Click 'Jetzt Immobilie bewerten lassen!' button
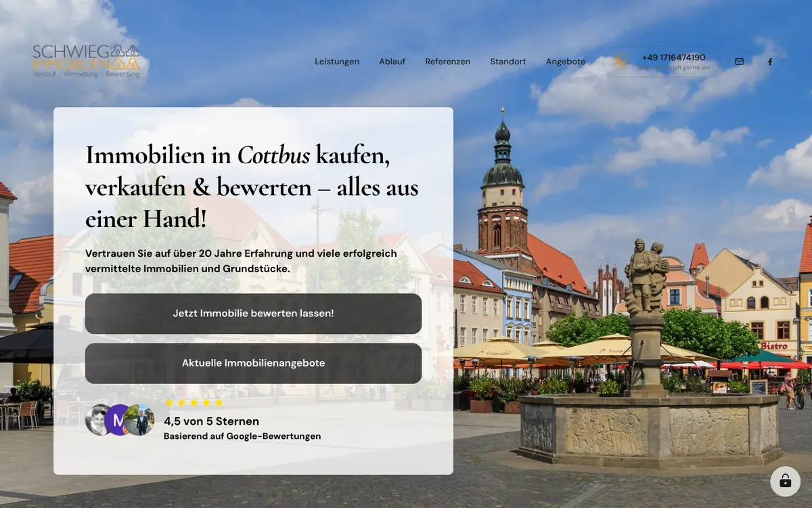The height and width of the screenshot is (508, 812). pos(253,314)
